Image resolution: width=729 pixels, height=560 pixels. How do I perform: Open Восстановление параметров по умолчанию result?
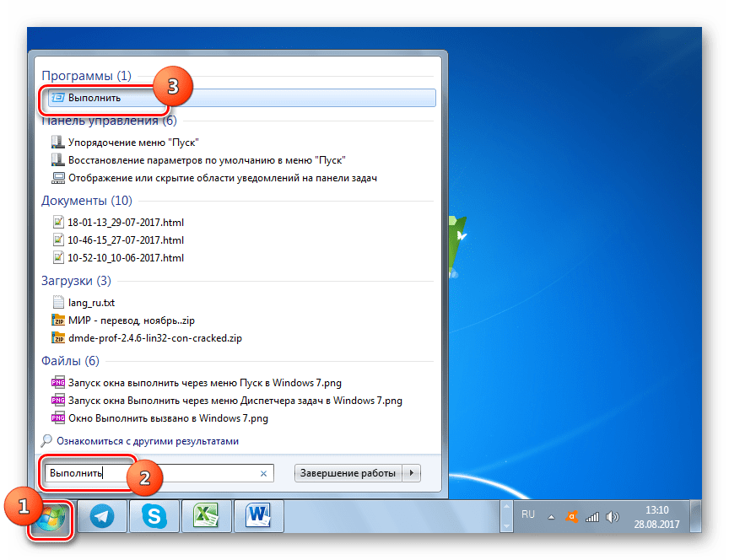(207, 160)
